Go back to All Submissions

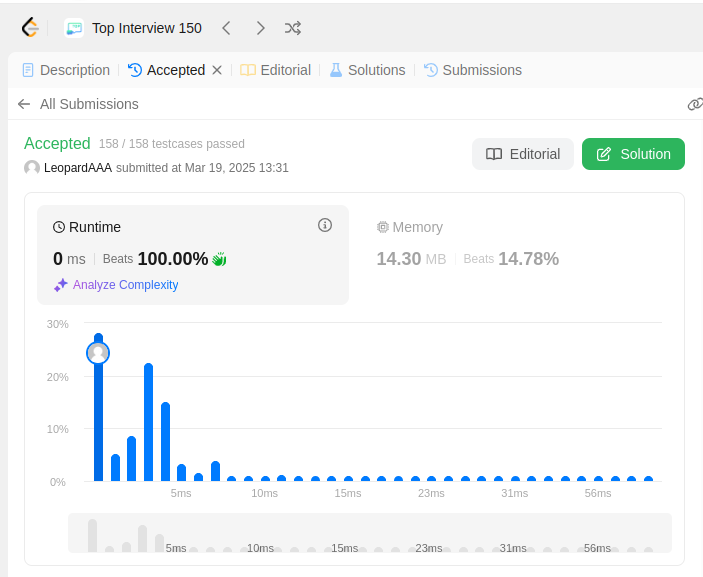78,104
